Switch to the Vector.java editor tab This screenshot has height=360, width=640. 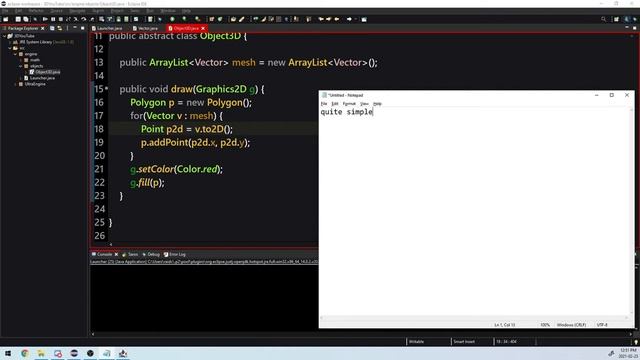coord(145,28)
